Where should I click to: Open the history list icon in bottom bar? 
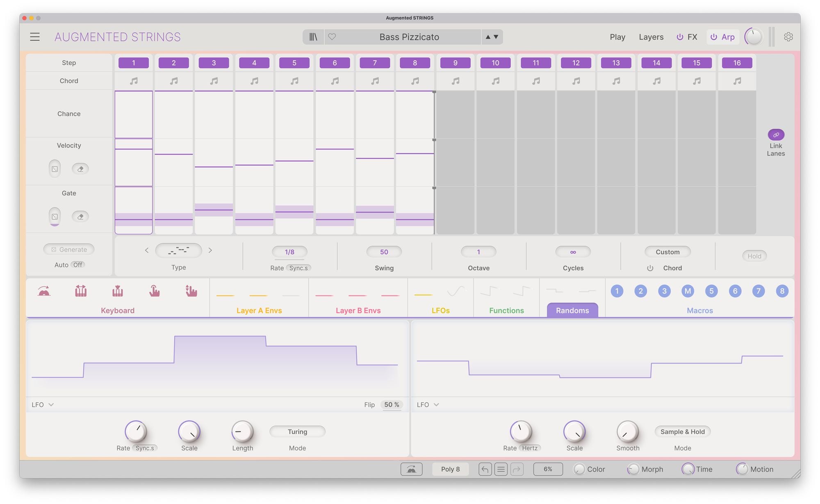pos(501,469)
